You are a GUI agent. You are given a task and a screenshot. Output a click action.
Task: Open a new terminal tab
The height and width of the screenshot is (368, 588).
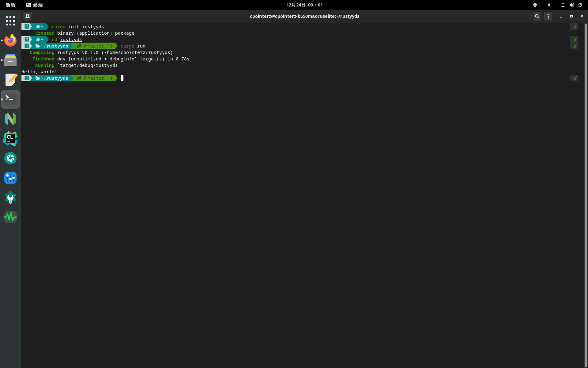pos(28,16)
